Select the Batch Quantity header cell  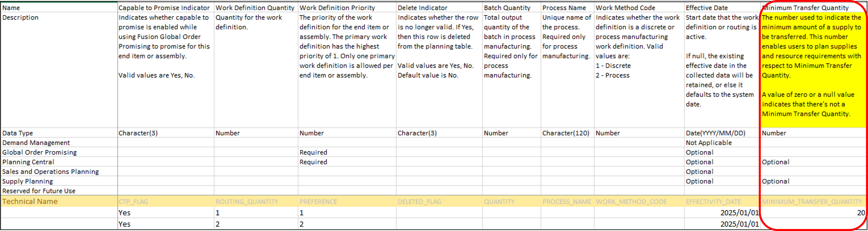pyautogui.click(x=507, y=8)
